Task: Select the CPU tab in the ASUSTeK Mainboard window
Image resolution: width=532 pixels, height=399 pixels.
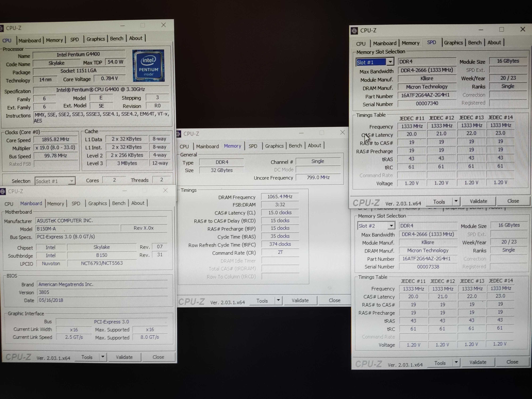Action: (9, 204)
